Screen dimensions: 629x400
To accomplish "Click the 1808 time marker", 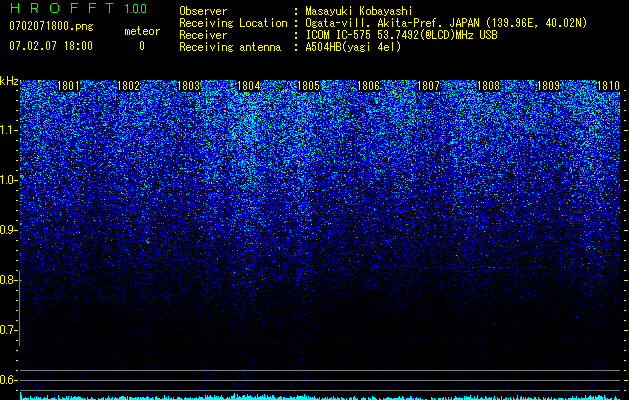I will click(488, 86).
